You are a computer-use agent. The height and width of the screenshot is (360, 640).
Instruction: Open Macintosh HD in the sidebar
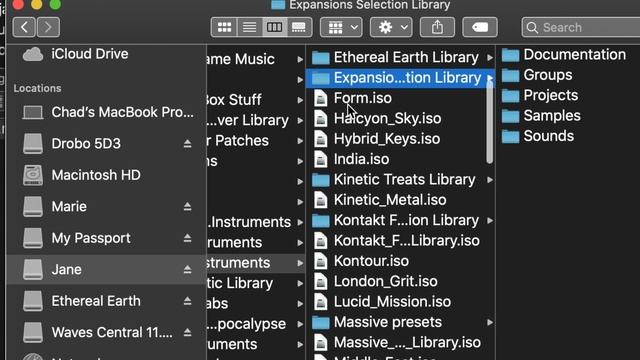pyautogui.click(x=82, y=175)
